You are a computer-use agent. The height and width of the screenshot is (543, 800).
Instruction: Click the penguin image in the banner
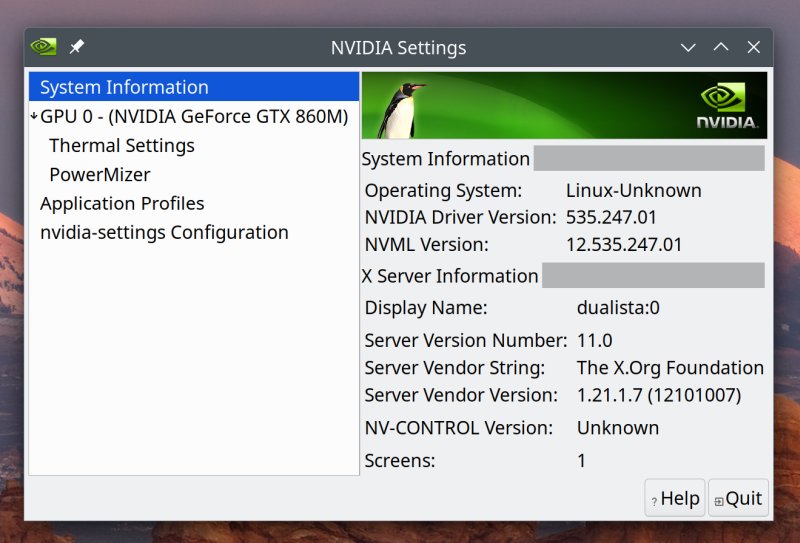[x=399, y=106]
